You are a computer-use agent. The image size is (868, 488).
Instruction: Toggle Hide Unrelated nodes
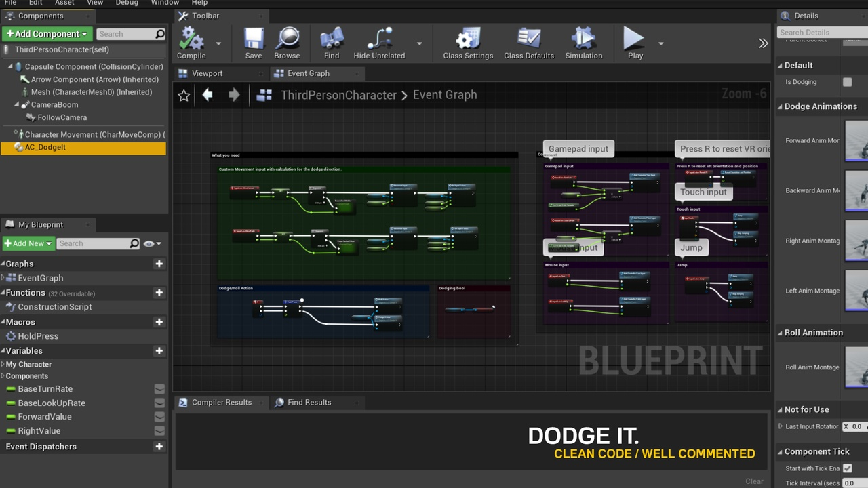tap(379, 43)
